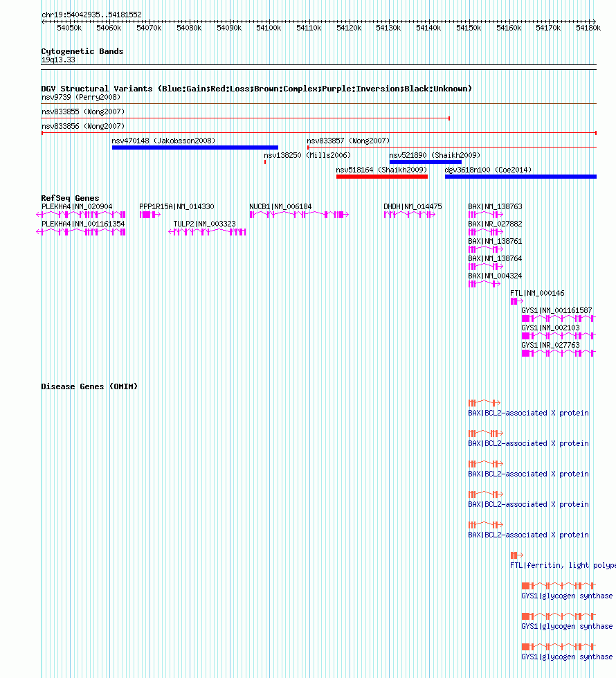Screen dimensions: 616x678
Task: Click the 54050k scale tick label
Action: [69, 28]
